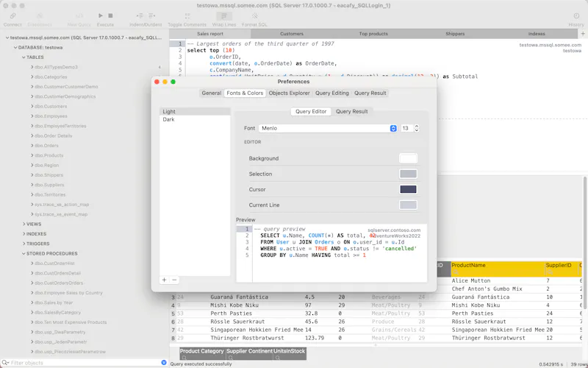Select the Fonts & Colors preferences tab
Screen dimensions: 588x368
[x=245, y=93]
